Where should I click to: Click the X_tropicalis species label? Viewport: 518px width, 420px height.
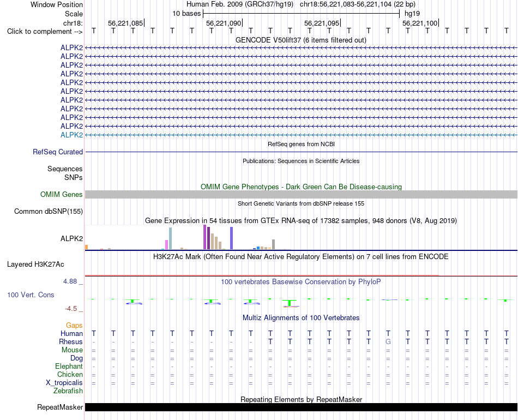tap(64, 383)
